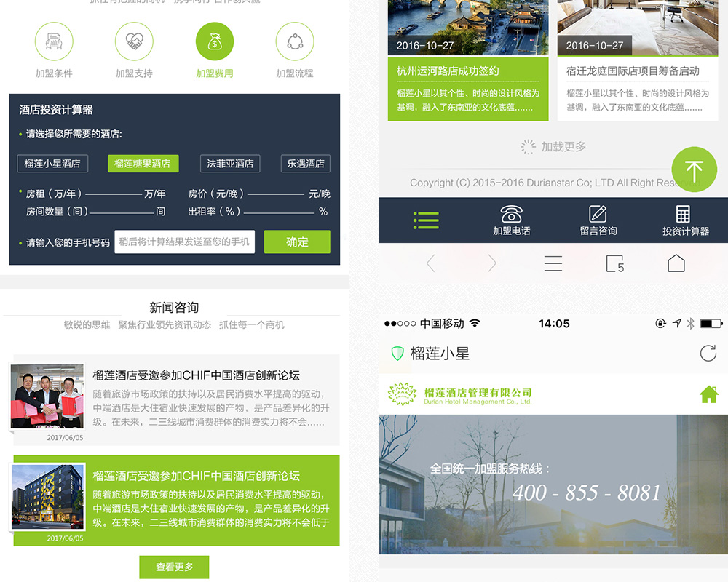This screenshot has width=728, height=582.
Task: Switch to the 加盟支持 tab label
Action: [134, 73]
